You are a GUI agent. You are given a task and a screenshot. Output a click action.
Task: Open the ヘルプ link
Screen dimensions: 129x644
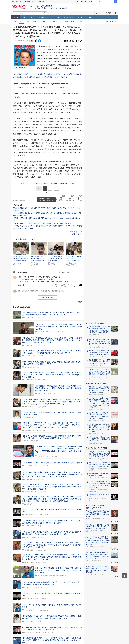[90, 2]
